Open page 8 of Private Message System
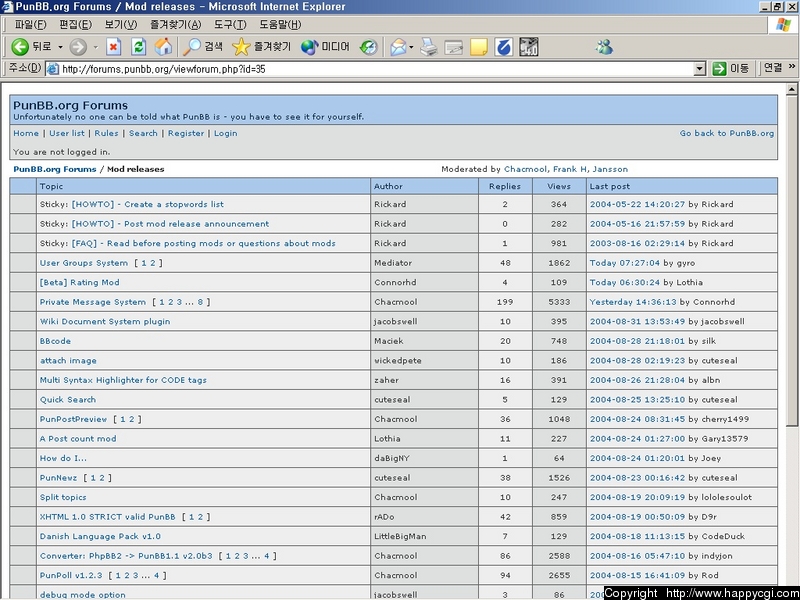 coord(201,302)
